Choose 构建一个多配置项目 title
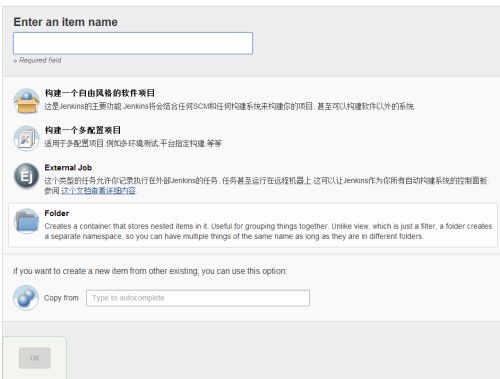 click(83, 130)
